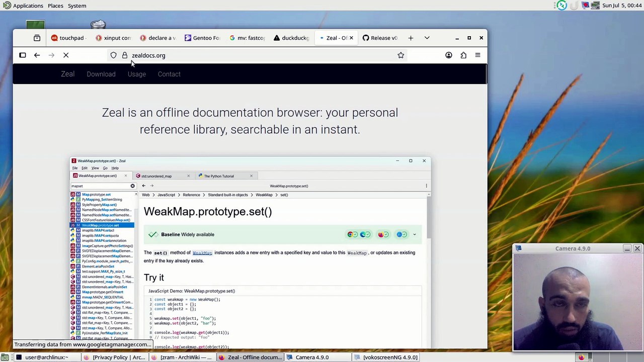Click the clock showing Sun Jul 5
Screen dimensions: 644x362
click(622, 6)
